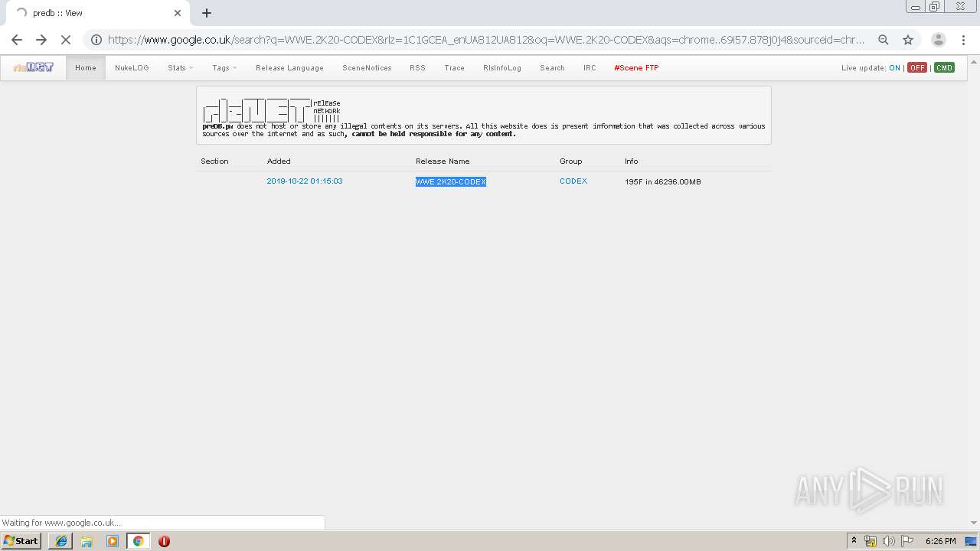Viewport: 980px width, 551px height.
Task: Open Release Language page
Action: (289, 67)
